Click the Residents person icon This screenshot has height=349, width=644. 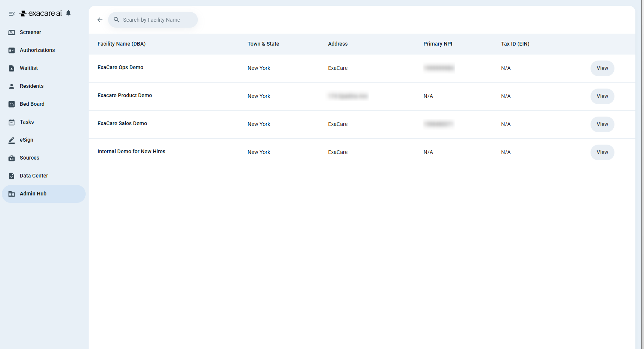[x=12, y=86]
